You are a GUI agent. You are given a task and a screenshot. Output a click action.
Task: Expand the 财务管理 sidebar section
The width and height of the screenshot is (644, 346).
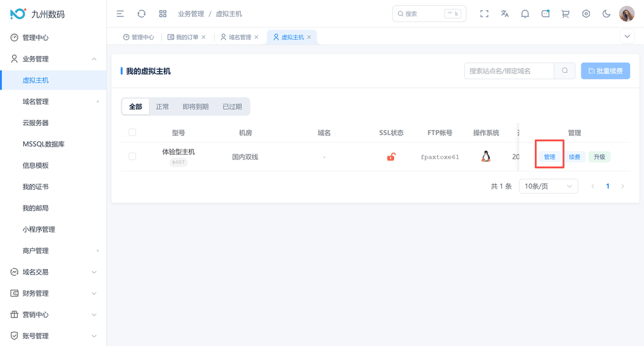[x=94, y=294]
